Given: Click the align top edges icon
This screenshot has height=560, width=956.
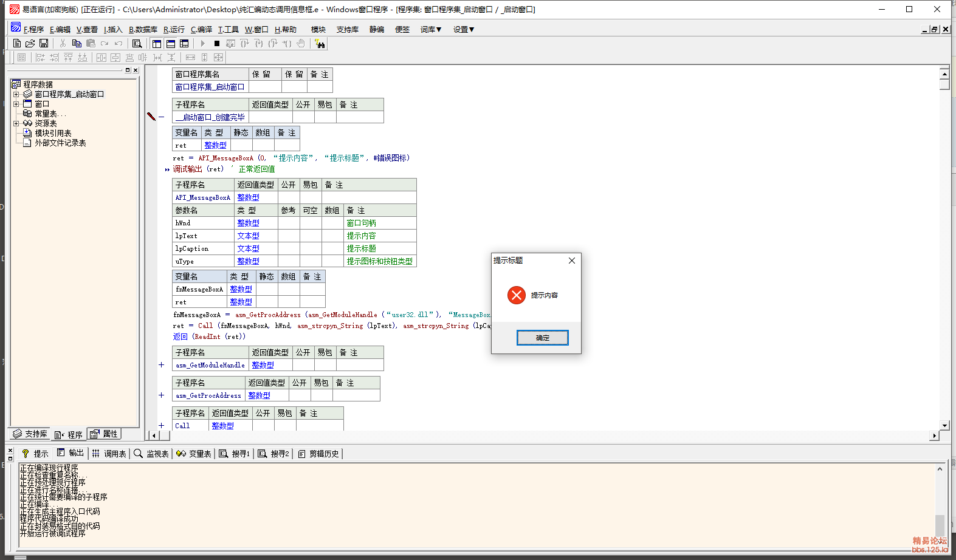Looking at the screenshot, I should pyautogui.click(x=68, y=57).
